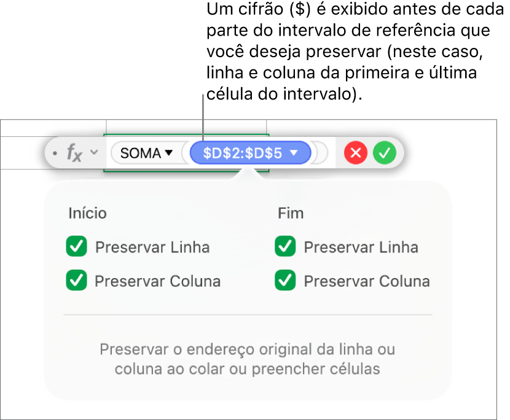Open the SOMA function dropdown arrow
This screenshot has width=510, height=420.
167,153
